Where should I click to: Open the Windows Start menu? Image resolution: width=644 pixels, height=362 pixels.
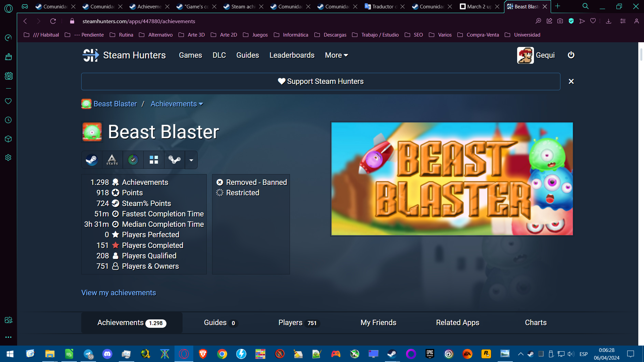[10, 354]
